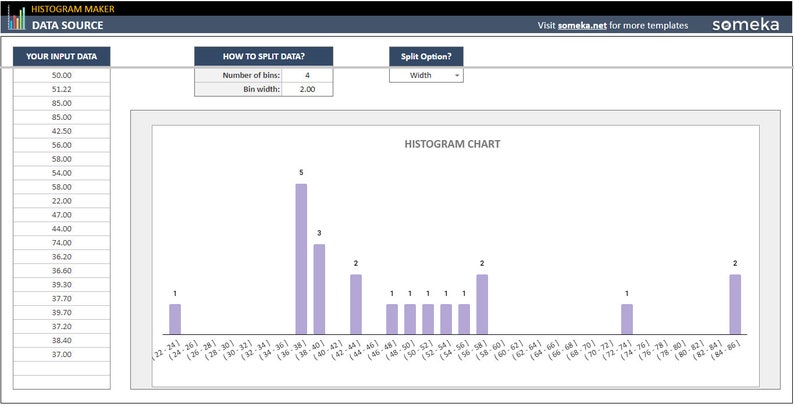This screenshot has height=407, width=794.
Task: Click the bar for bin (46 - 48]
Action: [392, 319]
